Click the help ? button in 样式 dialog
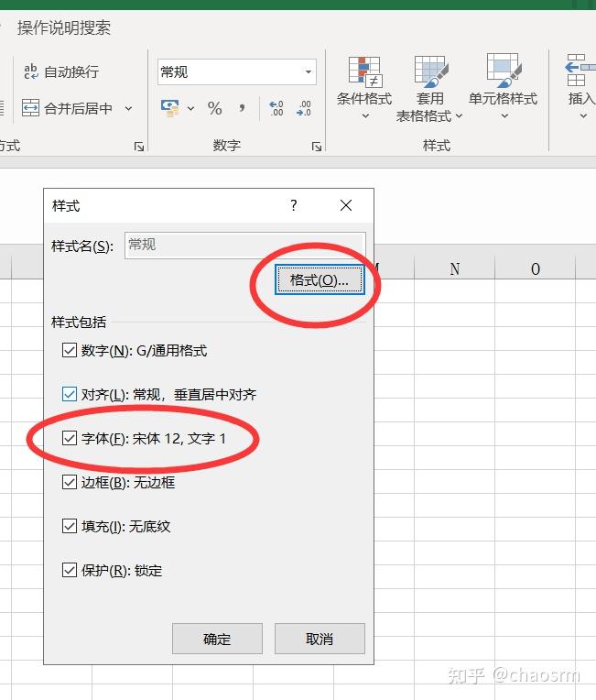Image resolution: width=596 pixels, height=700 pixels. pos(293,205)
